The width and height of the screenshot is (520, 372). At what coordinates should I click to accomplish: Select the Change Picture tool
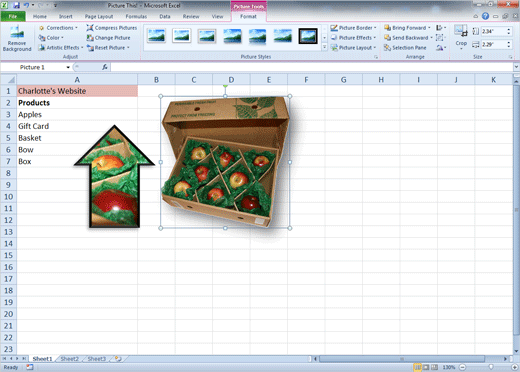(108, 38)
